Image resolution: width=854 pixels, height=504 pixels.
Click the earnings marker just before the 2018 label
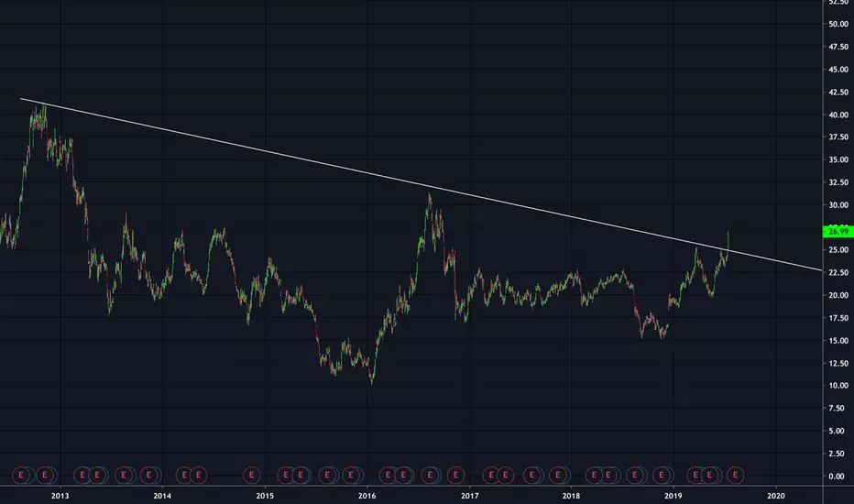(x=558, y=475)
